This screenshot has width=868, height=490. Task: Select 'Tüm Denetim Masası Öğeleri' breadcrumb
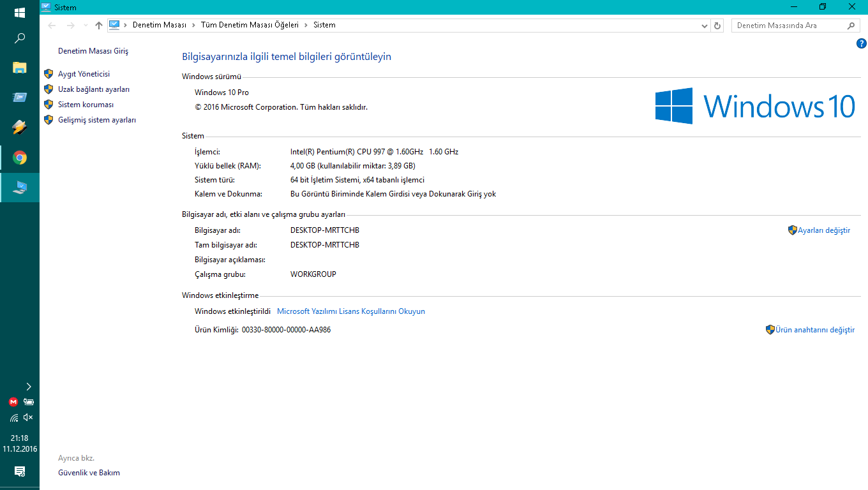[x=250, y=25]
